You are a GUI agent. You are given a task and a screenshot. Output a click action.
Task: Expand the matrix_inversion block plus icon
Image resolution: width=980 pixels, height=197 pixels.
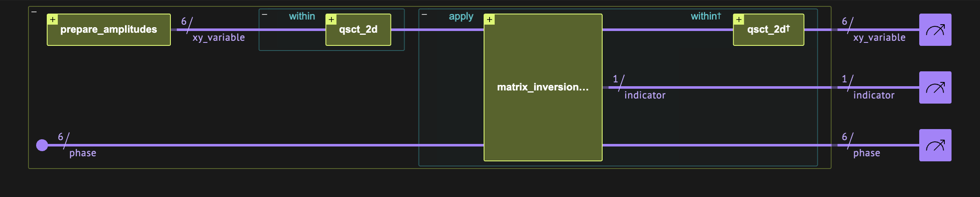coord(490,20)
